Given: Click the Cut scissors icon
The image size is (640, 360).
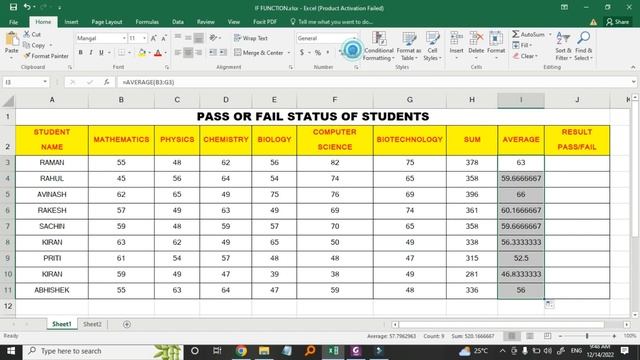Looking at the screenshot, I should [x=27, y=34].
